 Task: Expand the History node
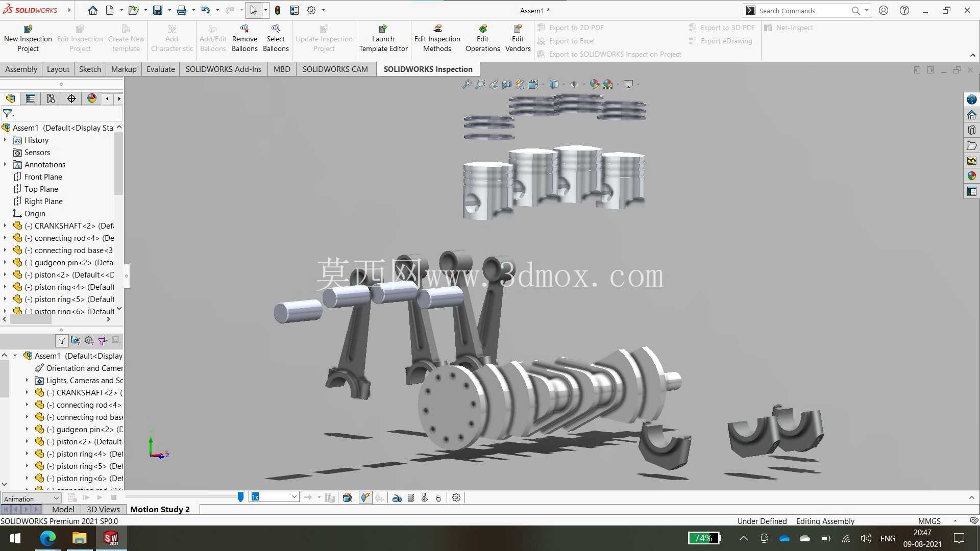point(5,140)
